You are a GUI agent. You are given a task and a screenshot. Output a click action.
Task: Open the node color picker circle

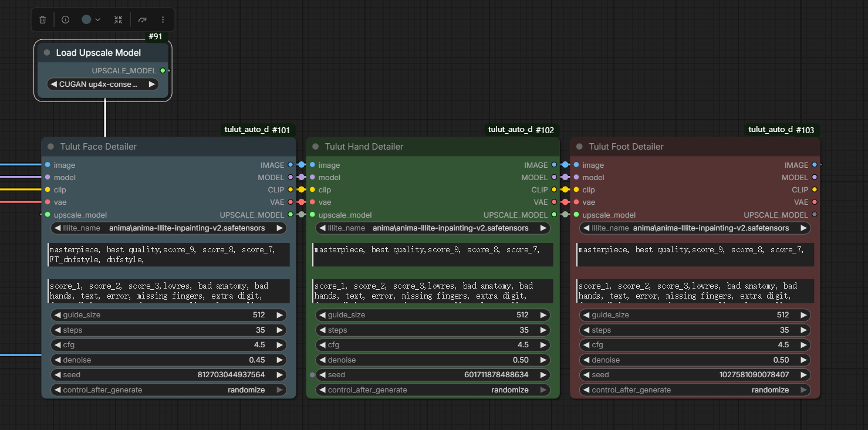tap(86, 19)
